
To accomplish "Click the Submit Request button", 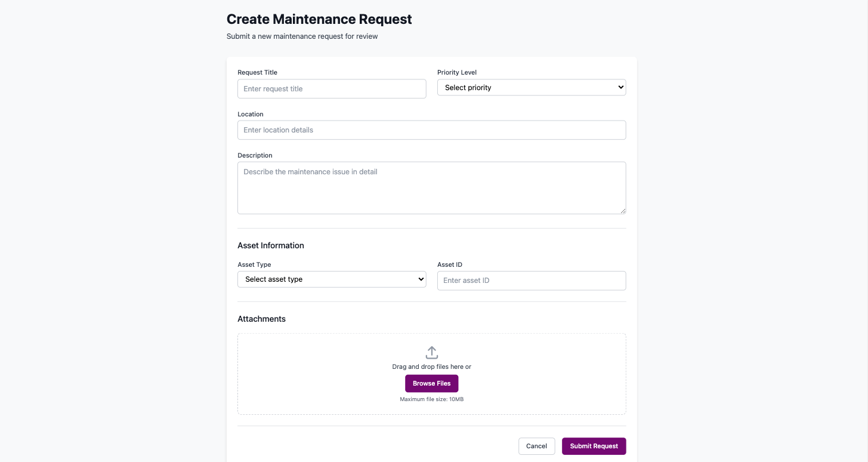I will 594,446.
